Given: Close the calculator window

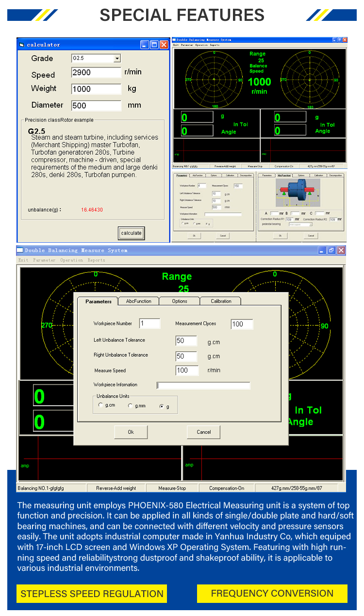Looking at the screenshot, I should [x=164, y=45].
